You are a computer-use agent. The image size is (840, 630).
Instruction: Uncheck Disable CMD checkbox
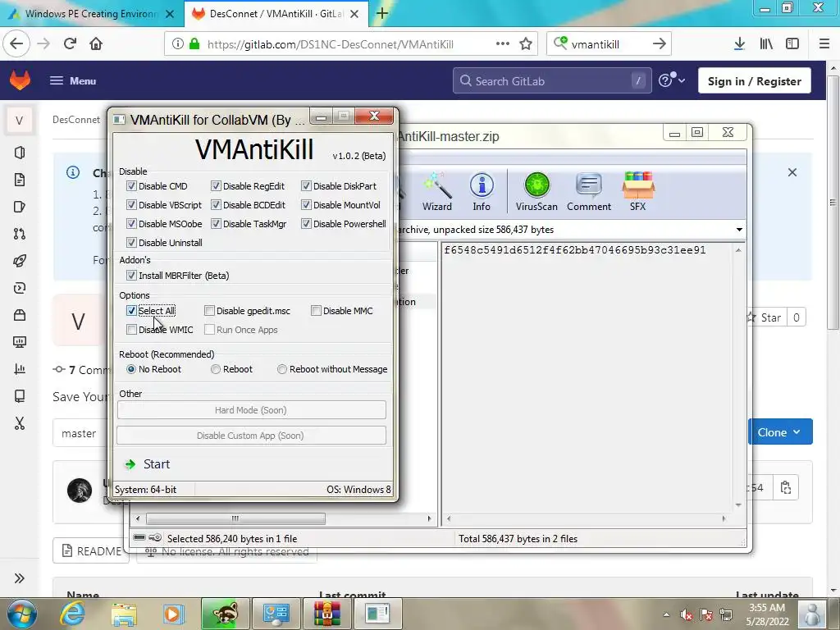point(131,186)
